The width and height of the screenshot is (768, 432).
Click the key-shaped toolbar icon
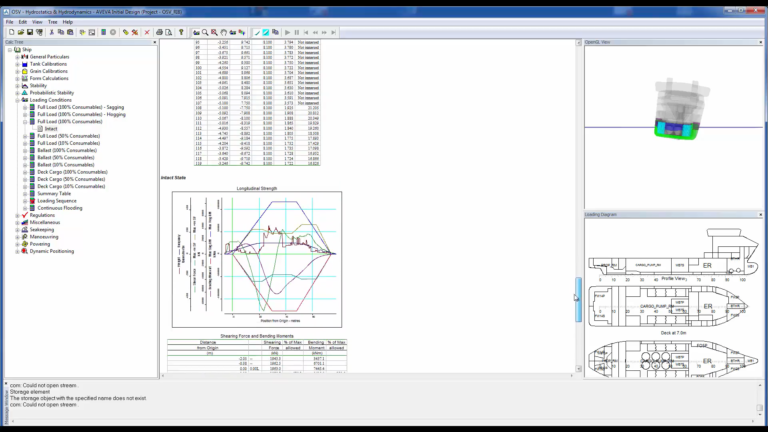[x=181, y=32]
